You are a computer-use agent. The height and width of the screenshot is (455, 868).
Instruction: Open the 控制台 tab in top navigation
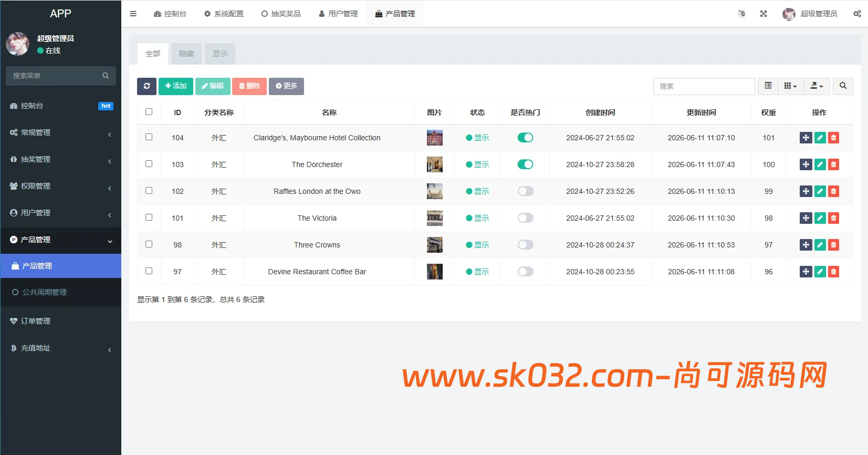click(x=170, y=14)
